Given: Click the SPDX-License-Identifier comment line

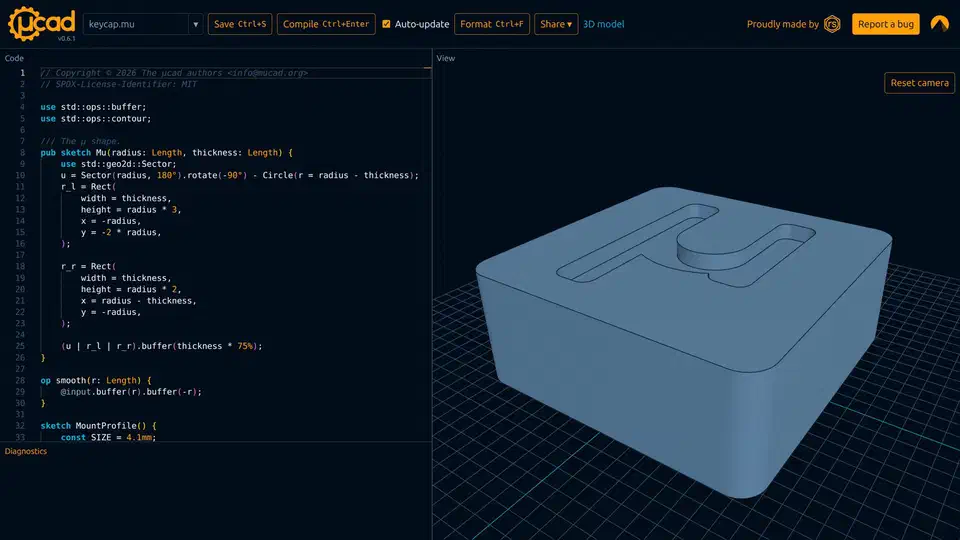Looking at the screenshot, I should pos(119,84).
